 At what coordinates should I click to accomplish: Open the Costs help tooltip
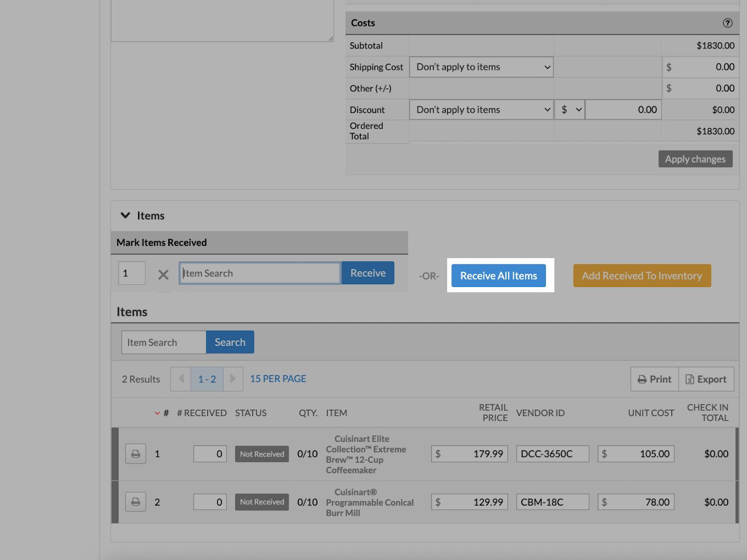(x=727, y=23)
